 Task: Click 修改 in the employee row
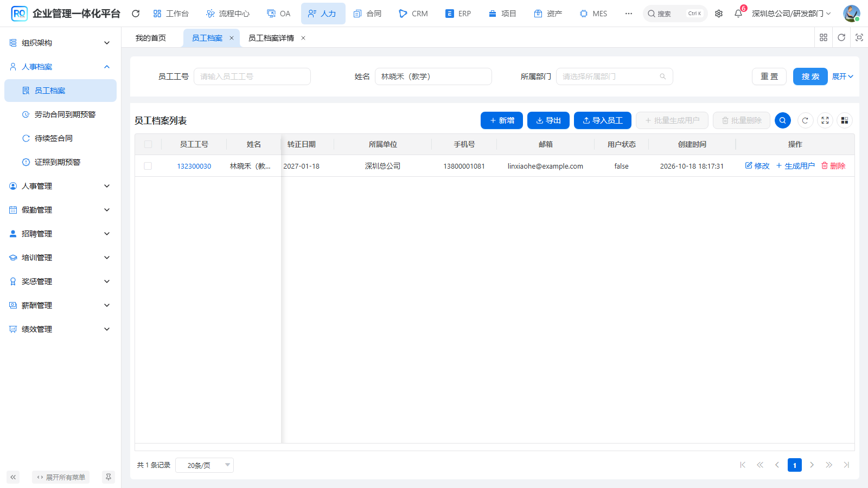[x=757, y=166]
